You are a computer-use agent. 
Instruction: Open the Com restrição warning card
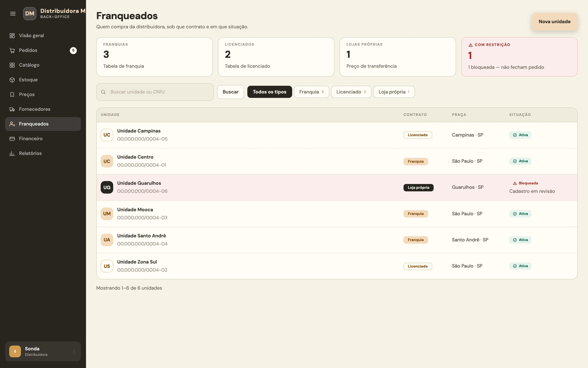[x=519, y=57]
